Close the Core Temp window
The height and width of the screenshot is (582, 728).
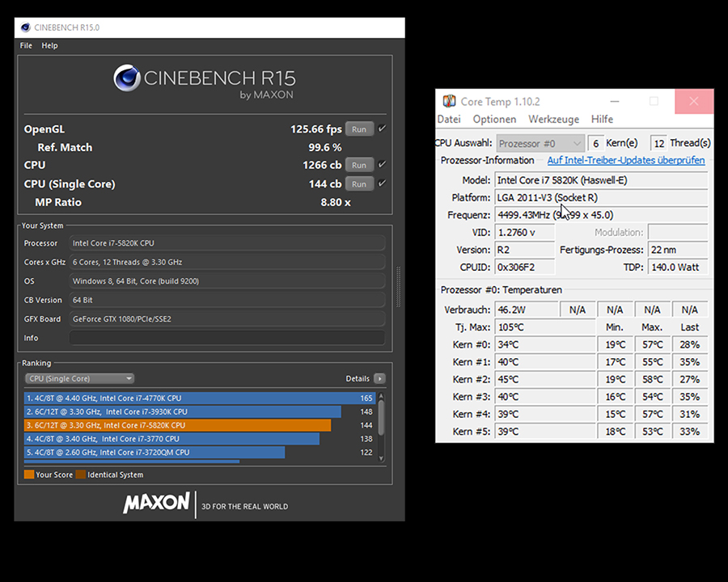point(694,101)
